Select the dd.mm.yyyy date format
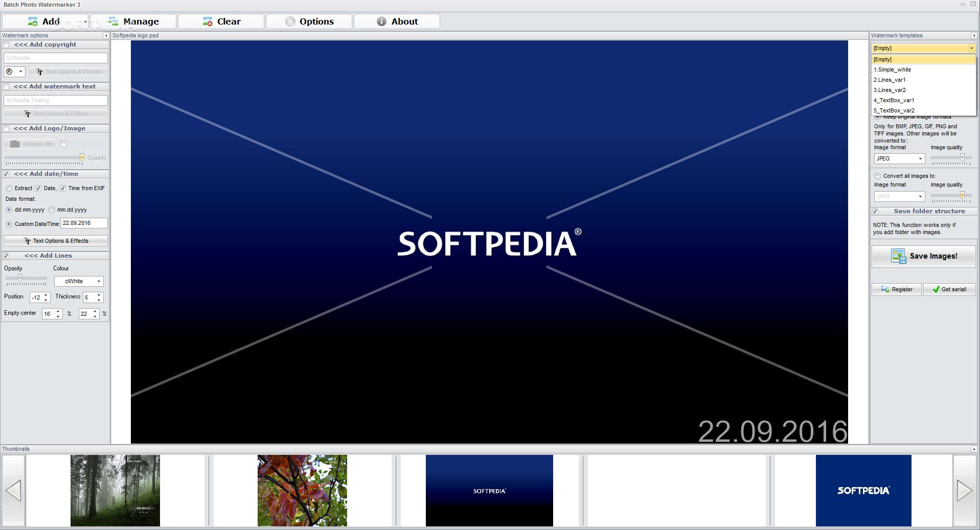The width and height of the screenshot is (980, 530). point(9,210)
